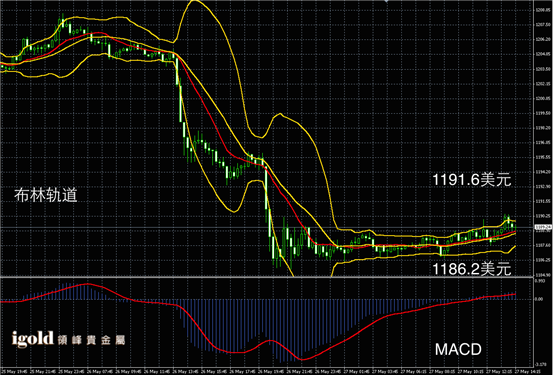Click the MACD upper scale value 0.993
Viewport: 553px width, 375px height.
pos(540,281)
